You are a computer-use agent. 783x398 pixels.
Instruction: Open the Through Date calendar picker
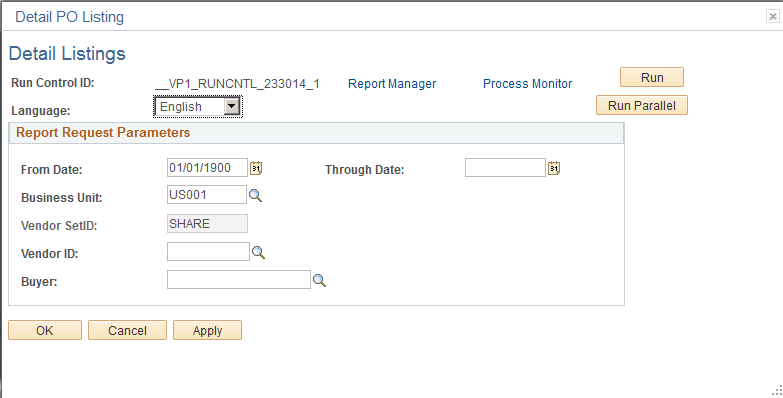point(554,168)
